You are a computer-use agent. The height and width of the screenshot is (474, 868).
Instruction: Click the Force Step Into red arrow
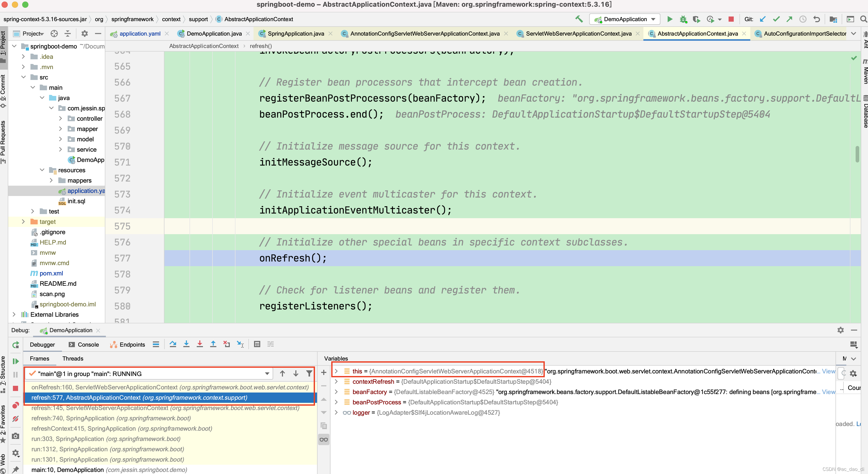pos(200,344)
